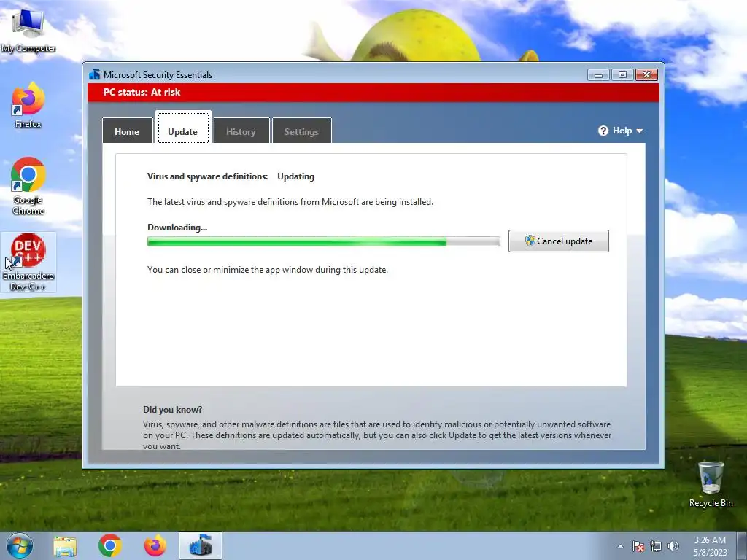747x560 pixels.
Task: Open the Windows Start menu orb
Action: (20, 545)
